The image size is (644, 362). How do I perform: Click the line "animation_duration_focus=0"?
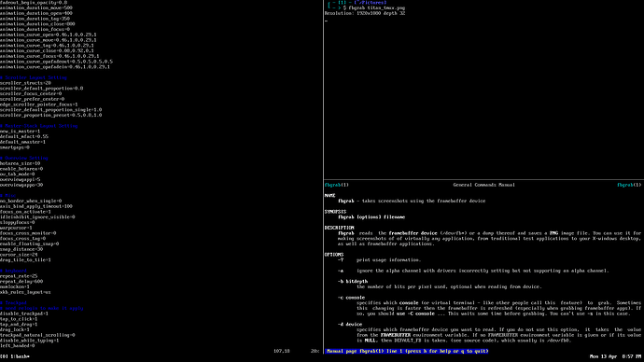(x=35, y=29)
